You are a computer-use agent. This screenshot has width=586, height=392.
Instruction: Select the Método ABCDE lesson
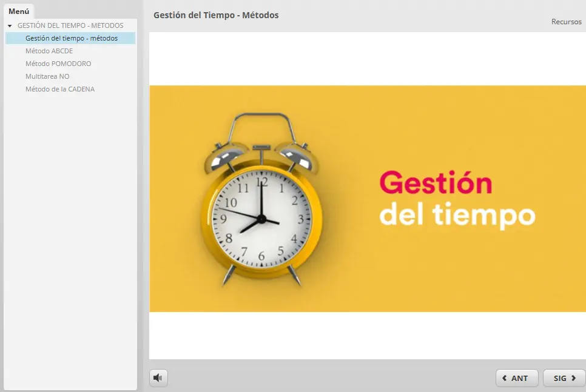[49, 51]
